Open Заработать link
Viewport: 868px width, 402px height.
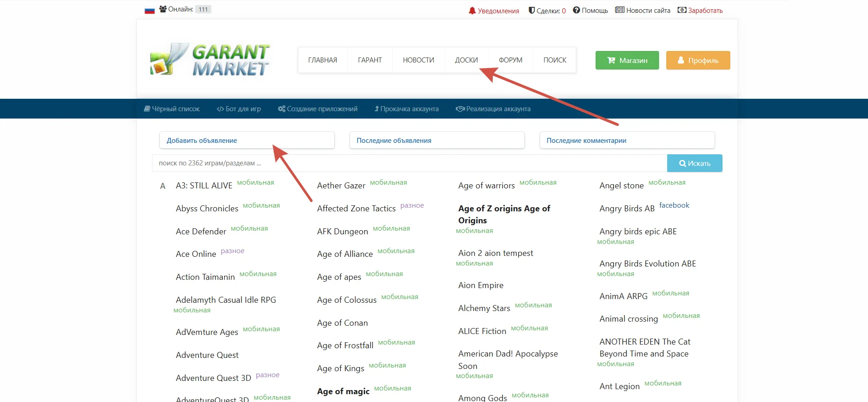pyautogui.click(x=700, y=11)
